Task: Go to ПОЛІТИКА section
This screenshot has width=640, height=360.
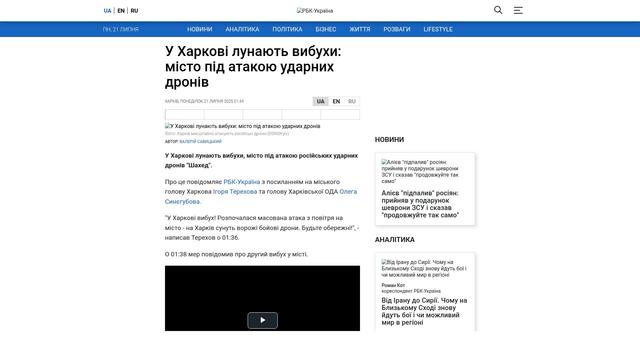Action: pos(287,29)
